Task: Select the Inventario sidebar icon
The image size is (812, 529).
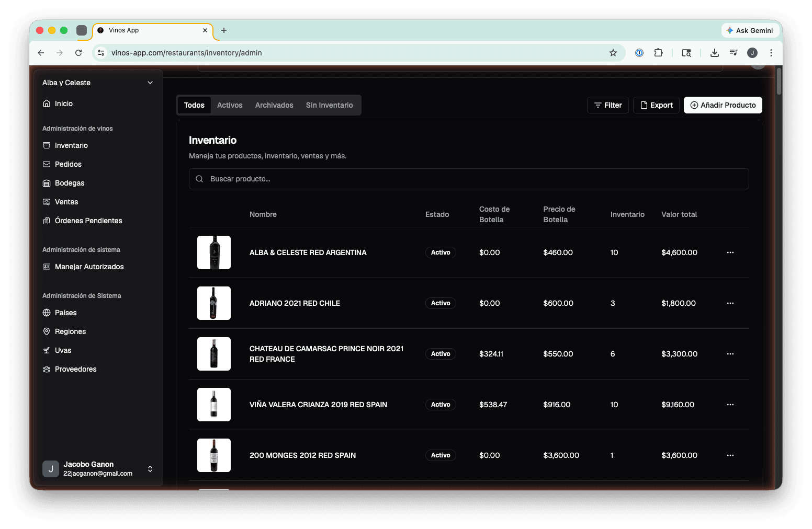Action: [48, 145]
